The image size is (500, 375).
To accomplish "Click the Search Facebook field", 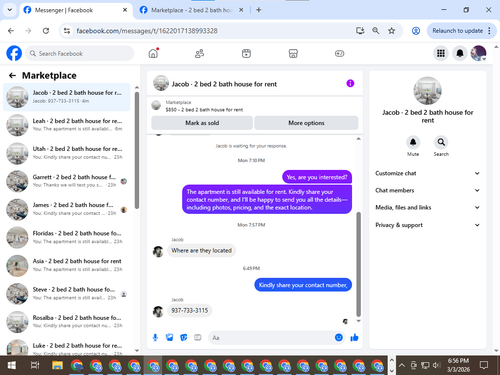I will click(x=80, y=53).
